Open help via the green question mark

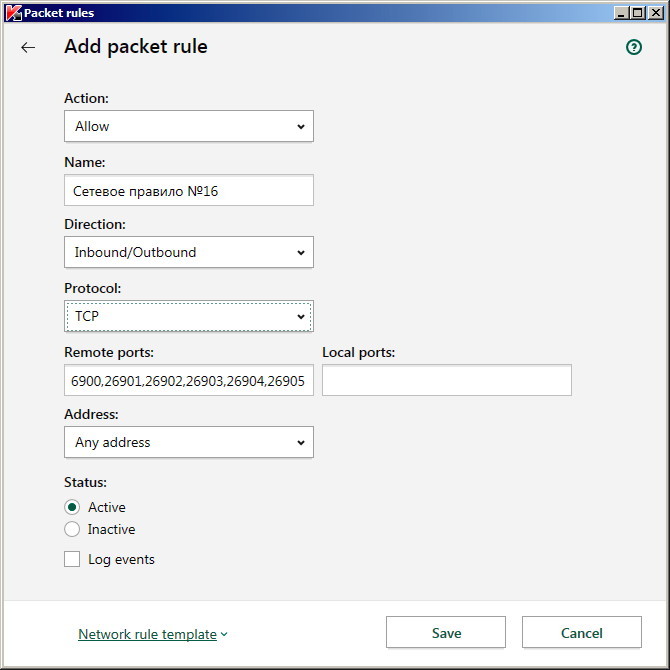634,47
